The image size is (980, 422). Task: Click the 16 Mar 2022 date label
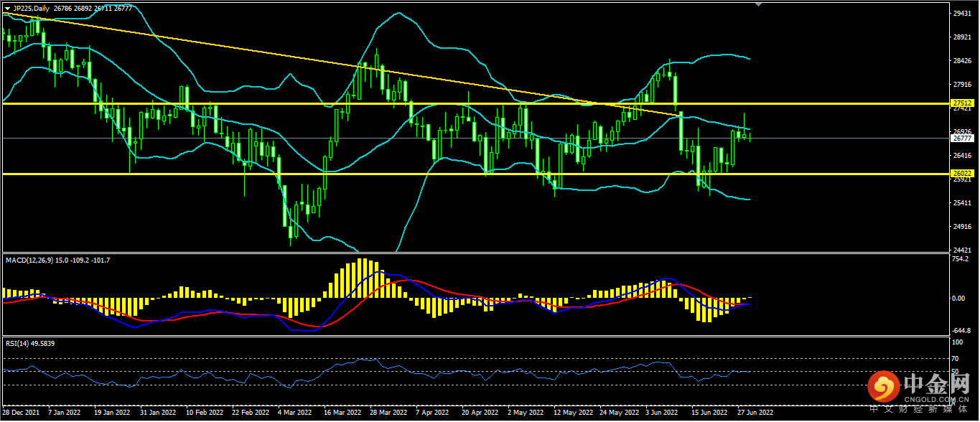[x=342, y=413]
